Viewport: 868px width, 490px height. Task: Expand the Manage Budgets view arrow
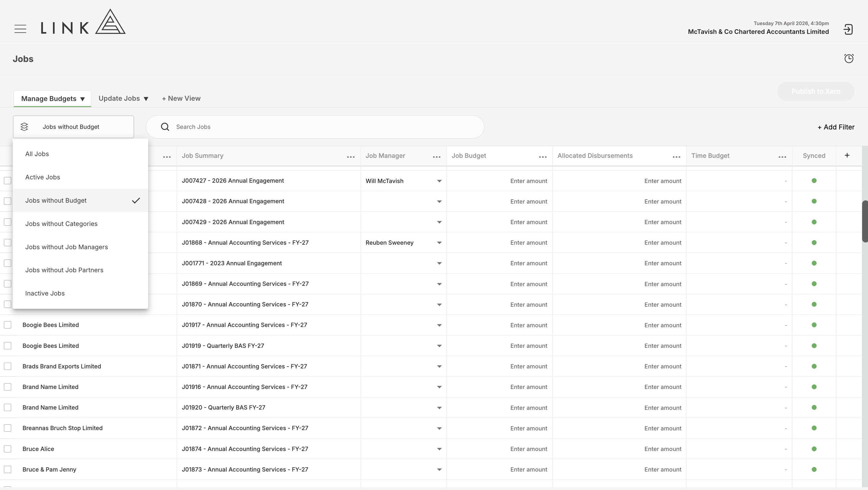(82, 99)
